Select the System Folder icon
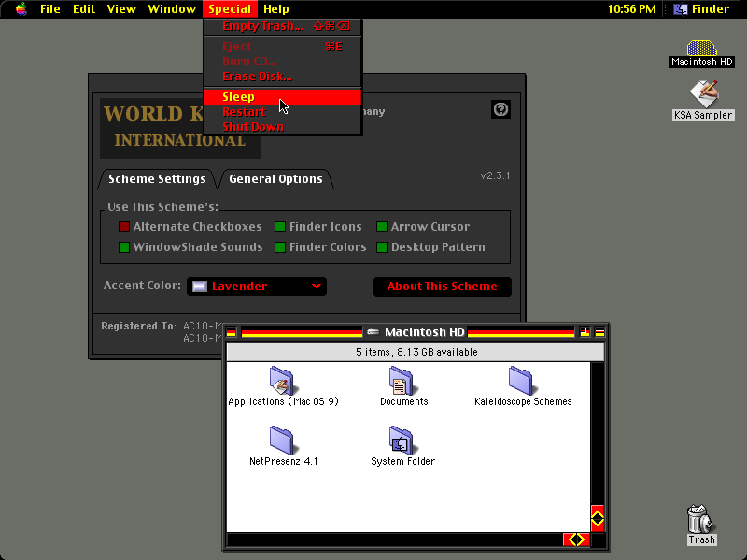The image size is (747, 560). coord(403,440)
